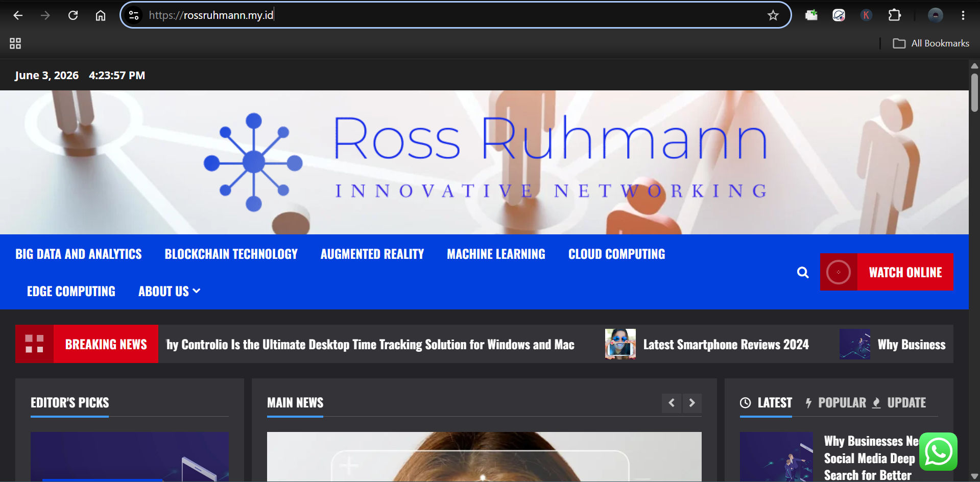Click the round white-and-red extension icon beside K
Image resolution: width=980 pixels, height=482 pixels.
pos(839,15)
